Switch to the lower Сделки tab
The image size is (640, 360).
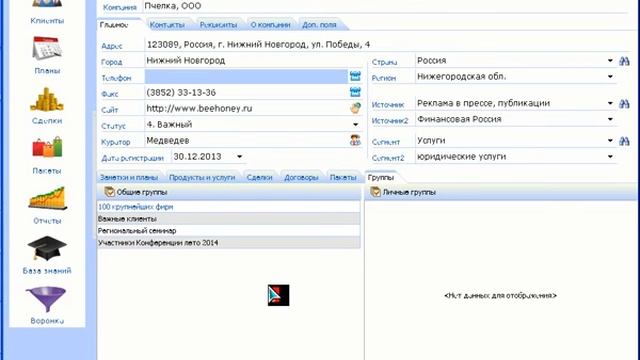260,178
